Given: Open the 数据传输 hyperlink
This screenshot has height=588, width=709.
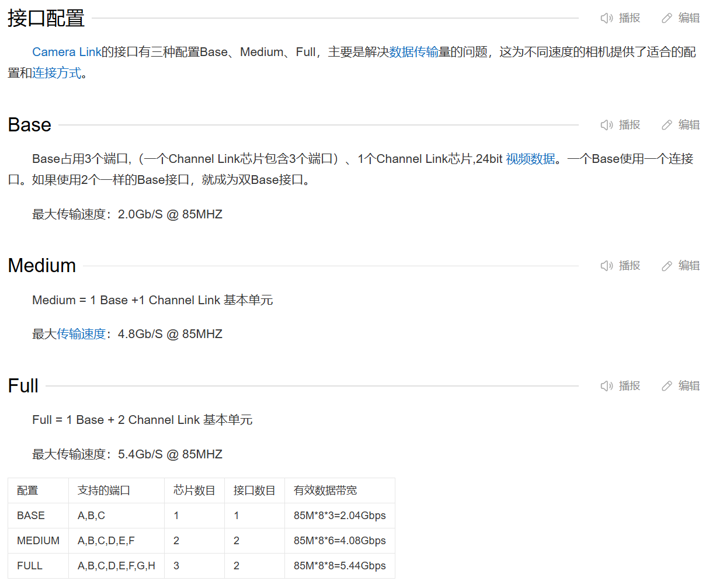Looking at the screenshot, I should 414,52.
